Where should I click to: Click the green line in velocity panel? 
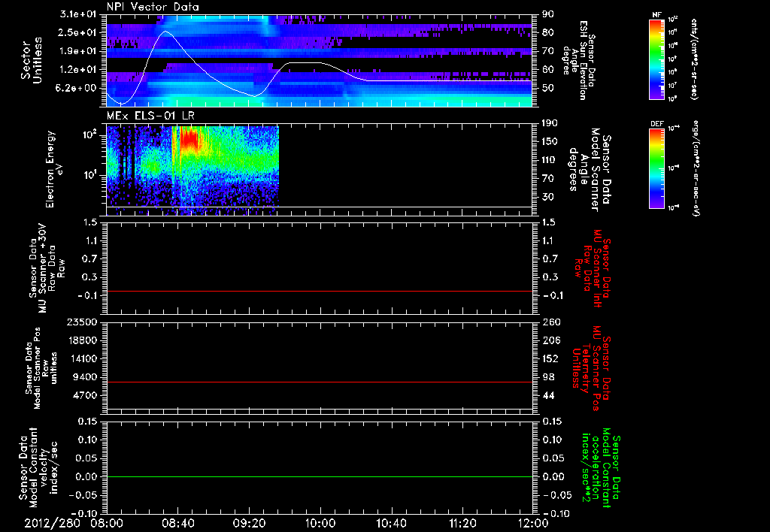(x=320, y=476)
